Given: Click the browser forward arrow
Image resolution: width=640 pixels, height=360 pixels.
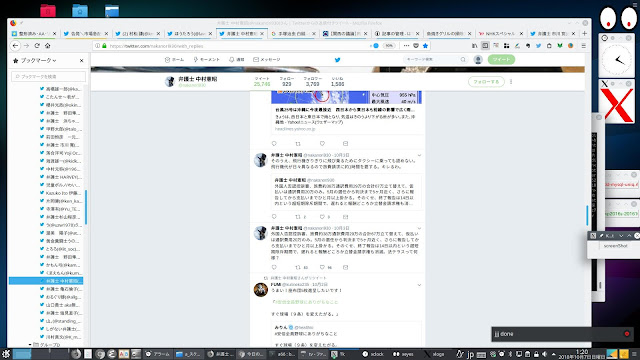Looking at the screenshot, I should pyautogui.click(x=27, y=46).
